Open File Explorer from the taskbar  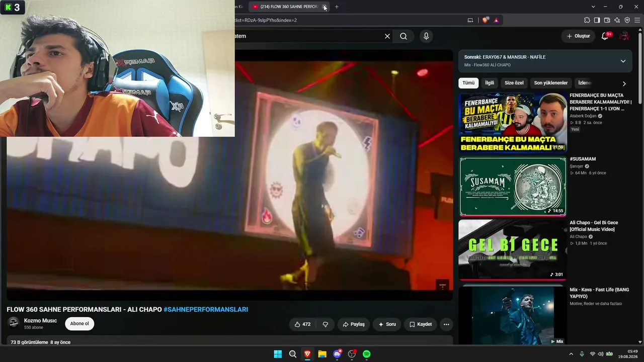click(x=322, y=354)
